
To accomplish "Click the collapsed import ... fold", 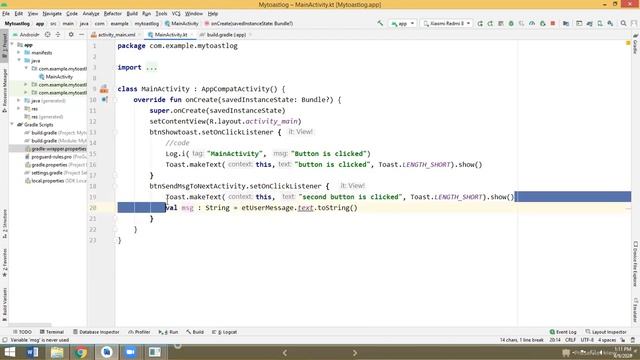I will click(x=151, y=67).
